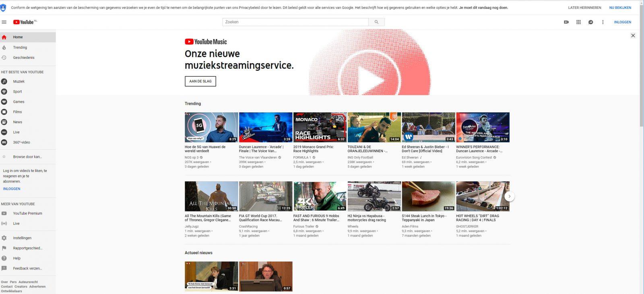Open the Creators footer link
This screenshot has width=644, height=294.
tap(21, 287)
